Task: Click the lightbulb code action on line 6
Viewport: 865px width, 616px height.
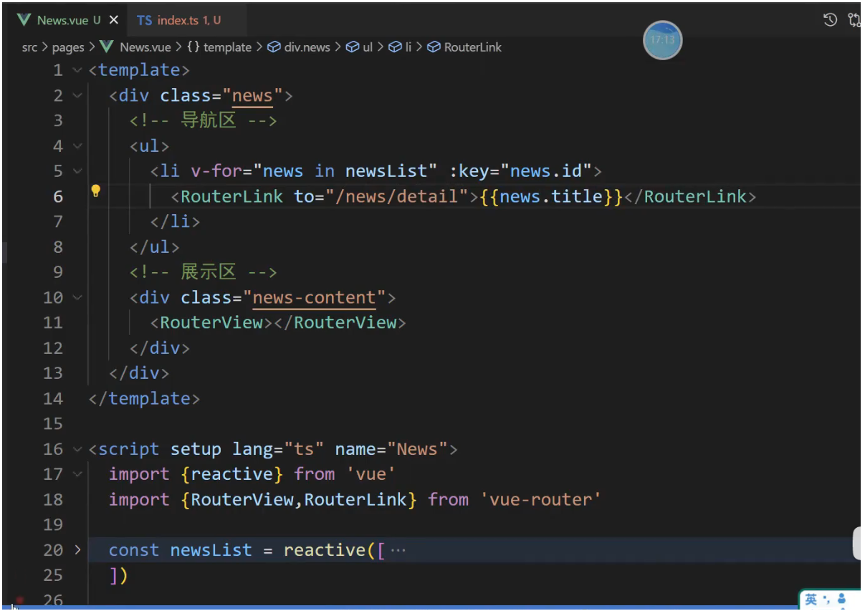Action: [95, 191]
